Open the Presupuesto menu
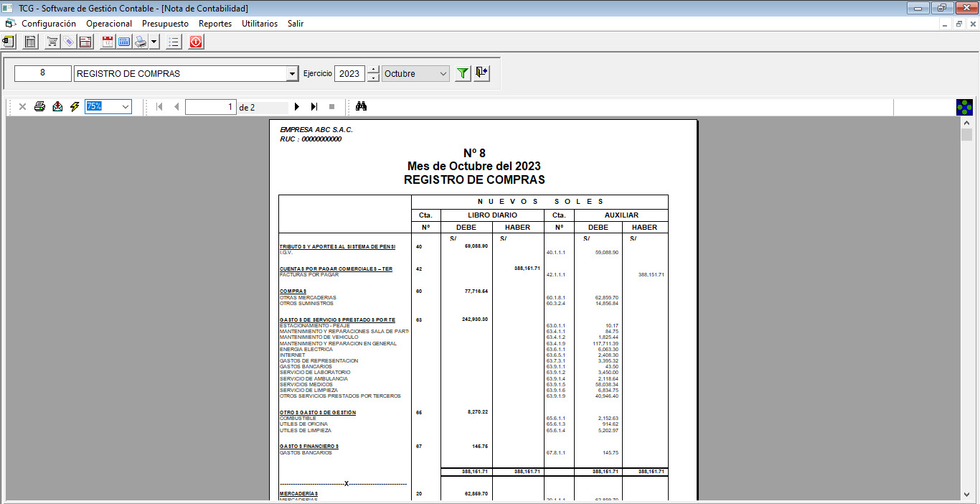The height and width of the screenshot is (504, 980). click(165, 24)
